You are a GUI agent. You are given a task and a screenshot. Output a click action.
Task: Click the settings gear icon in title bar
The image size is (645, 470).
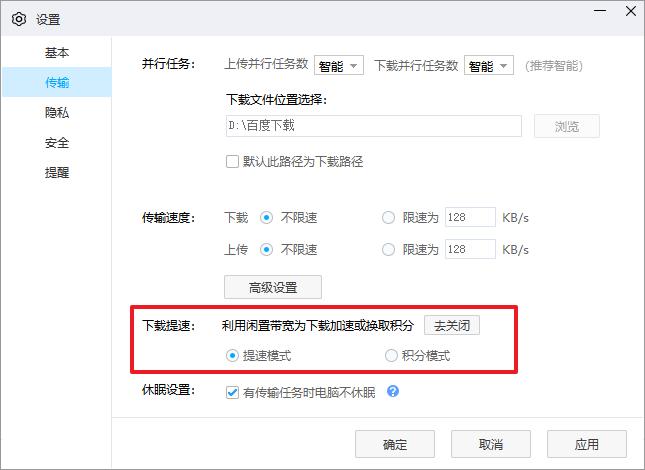click(x=17, y=18)
